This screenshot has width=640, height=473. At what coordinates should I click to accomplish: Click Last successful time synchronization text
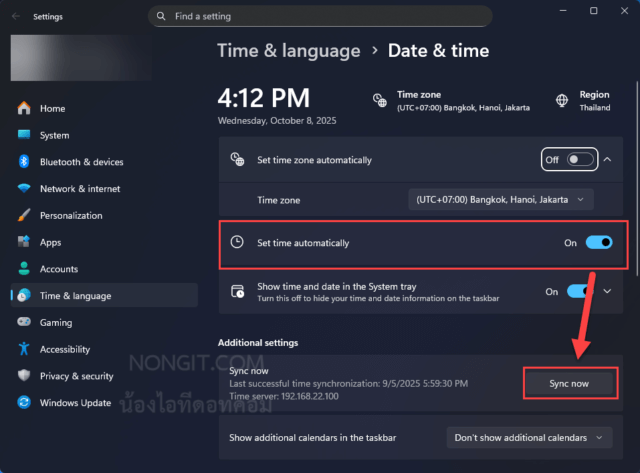(349, 384)
